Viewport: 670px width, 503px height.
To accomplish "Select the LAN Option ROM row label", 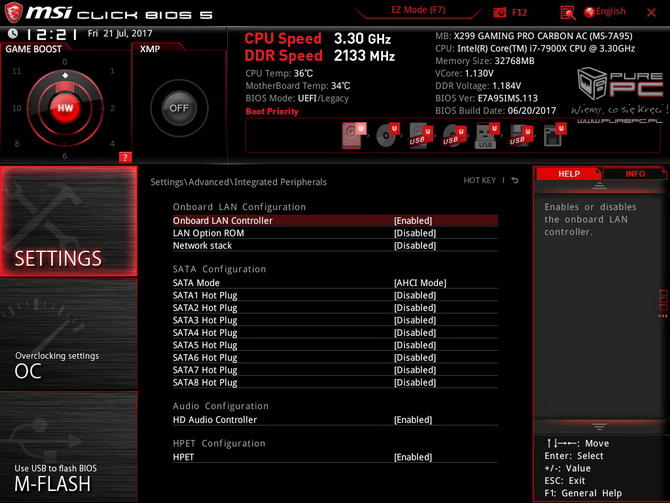I will [x=209, y=233].
